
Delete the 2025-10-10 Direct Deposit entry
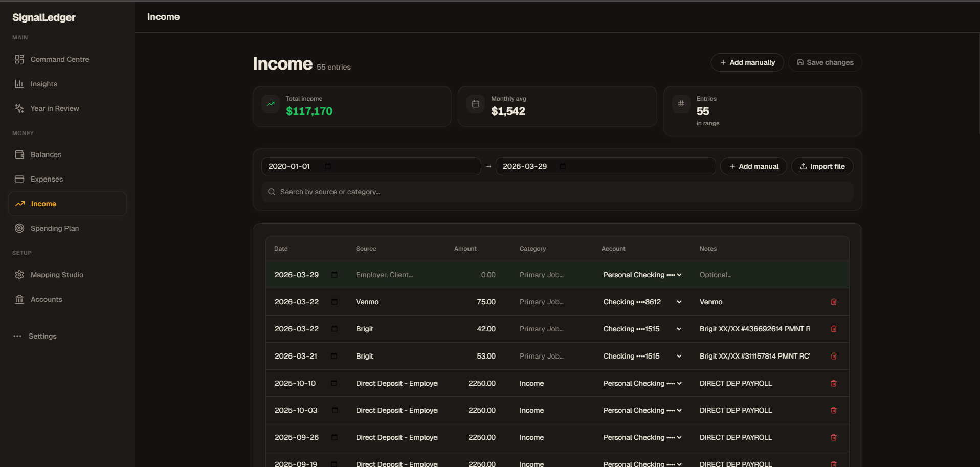click(834, 383)
